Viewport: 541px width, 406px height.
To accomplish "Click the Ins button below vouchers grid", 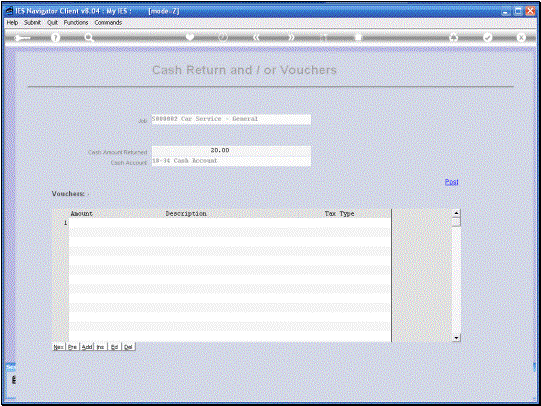I will [x=100, y=347].
